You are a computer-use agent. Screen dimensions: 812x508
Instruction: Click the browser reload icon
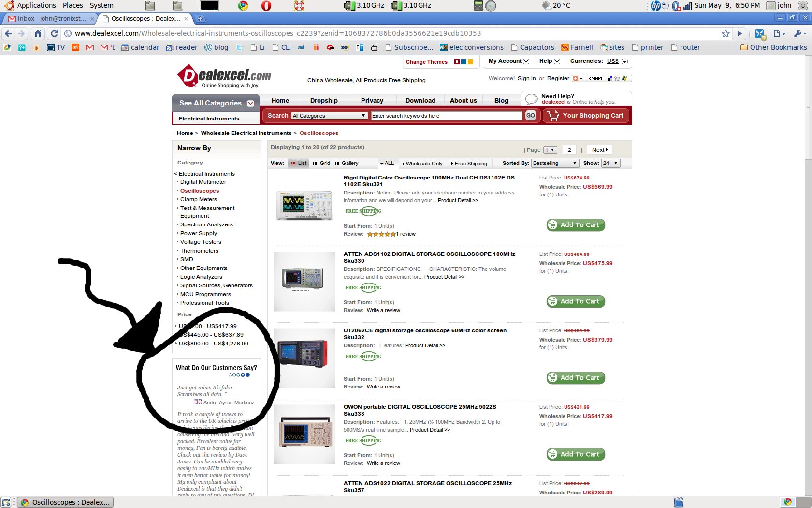coord(54,33)
